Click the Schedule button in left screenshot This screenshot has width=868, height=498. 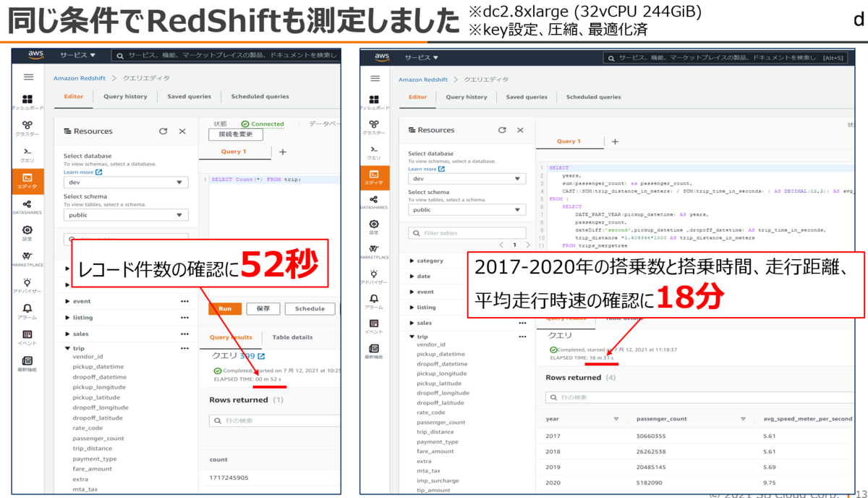point(310,308)
